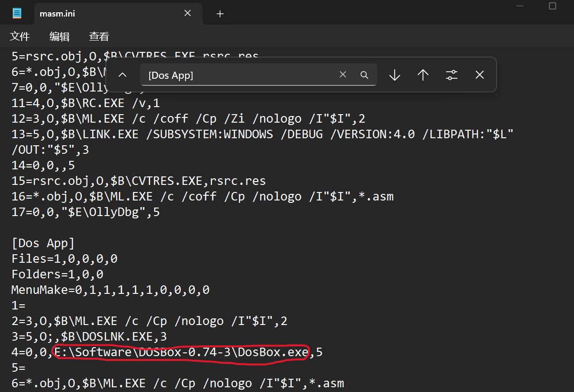This screenshot has height=392, width=574.
Task: Open the search options sliders icon
Action: 452,75
